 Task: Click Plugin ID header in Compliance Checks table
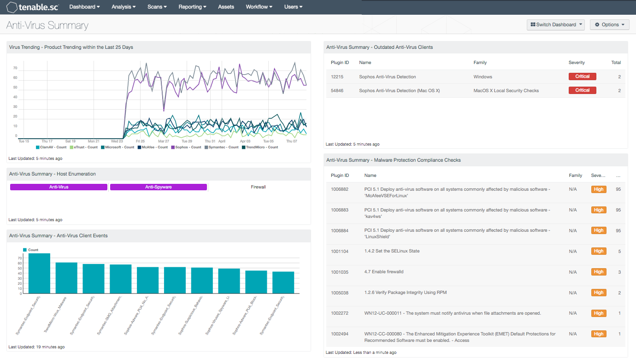(340, 176)
